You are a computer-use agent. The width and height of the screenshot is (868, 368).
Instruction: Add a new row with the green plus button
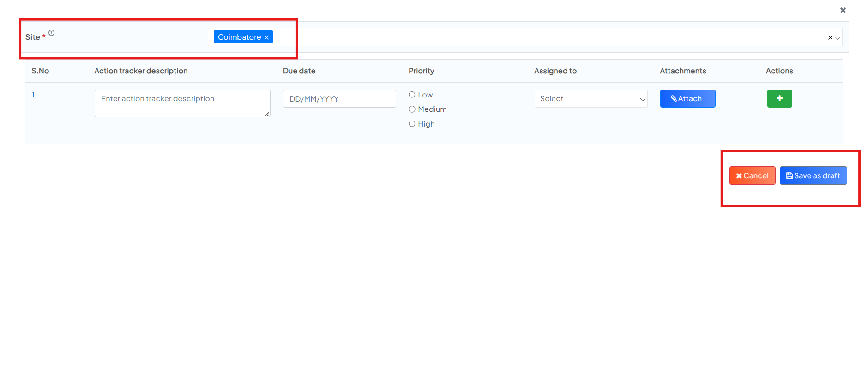[x=779, y=98]
